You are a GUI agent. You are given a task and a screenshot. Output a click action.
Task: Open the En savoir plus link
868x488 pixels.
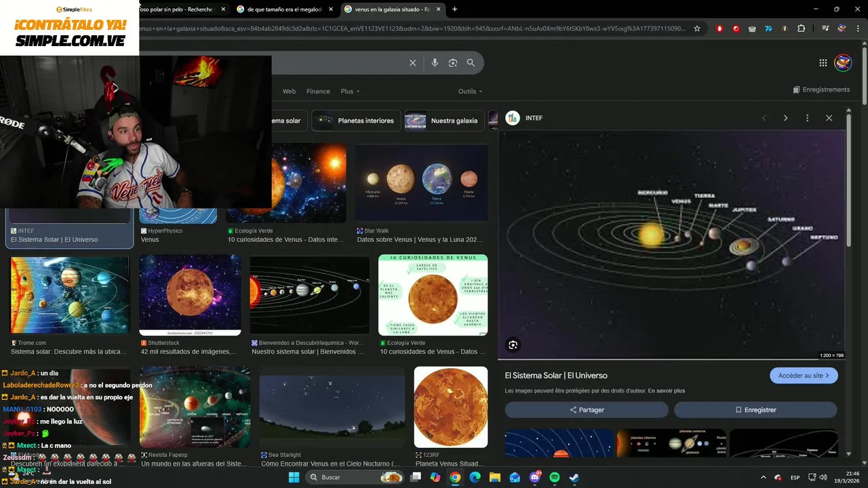667,391
